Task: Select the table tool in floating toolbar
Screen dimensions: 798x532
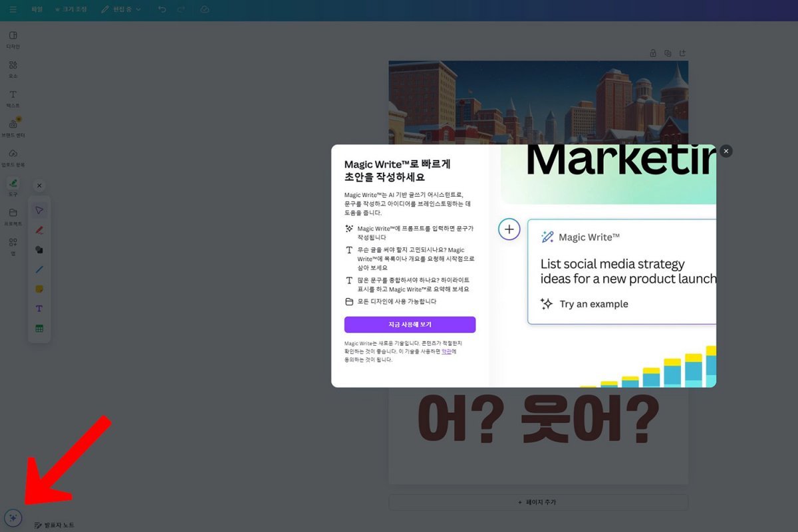Action: 39,329
